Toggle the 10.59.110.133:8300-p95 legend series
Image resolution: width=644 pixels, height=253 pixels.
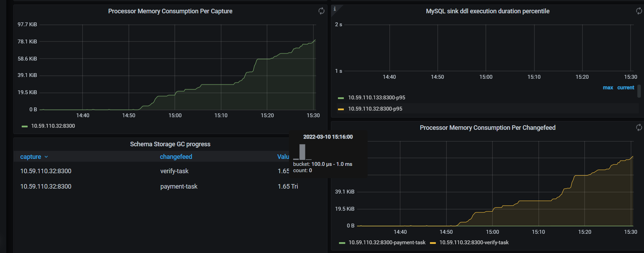point(376,98)
